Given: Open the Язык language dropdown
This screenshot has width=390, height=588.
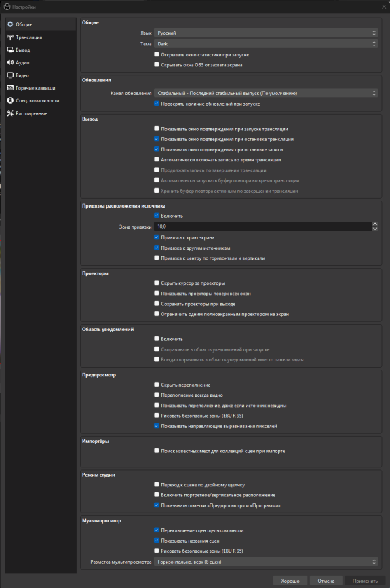Looking at the screenshot, I should [265, 33].
